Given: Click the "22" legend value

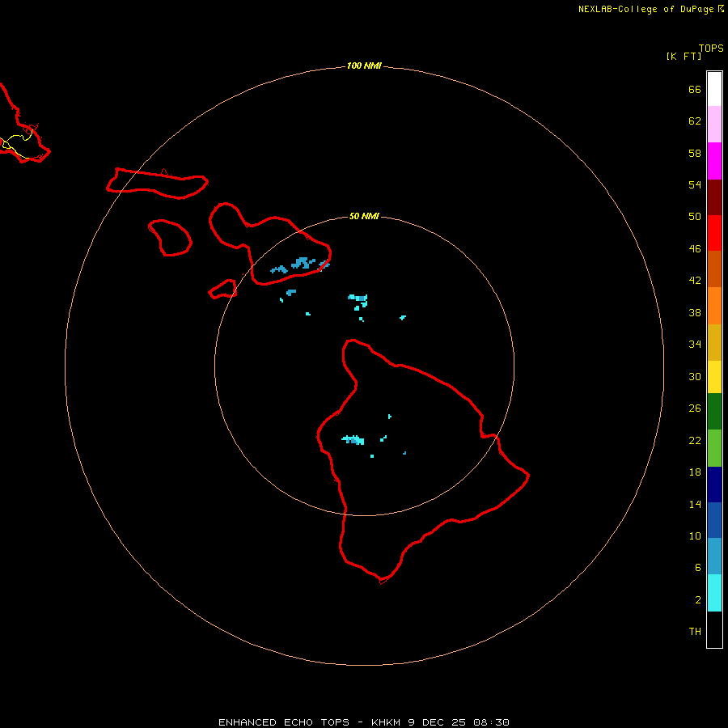Looking at the screenshot, I should pyautogui.click(x=695, y=440).
